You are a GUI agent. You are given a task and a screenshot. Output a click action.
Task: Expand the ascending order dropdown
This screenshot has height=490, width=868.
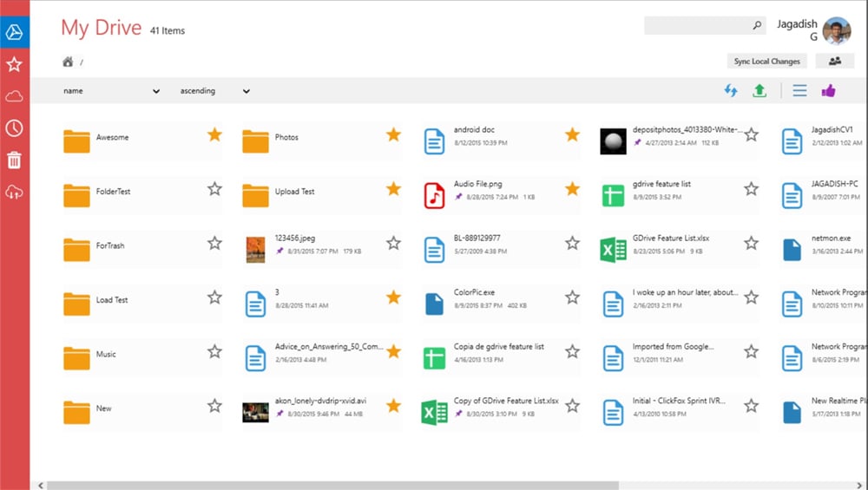click(x=214, y=91)
